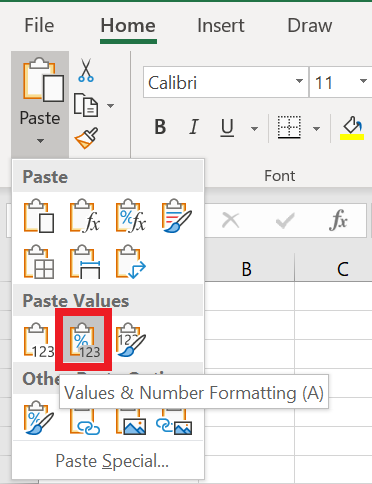Click the Cut scissors icon
Screen dimensions: 372x484
click(x=86, y=70)
